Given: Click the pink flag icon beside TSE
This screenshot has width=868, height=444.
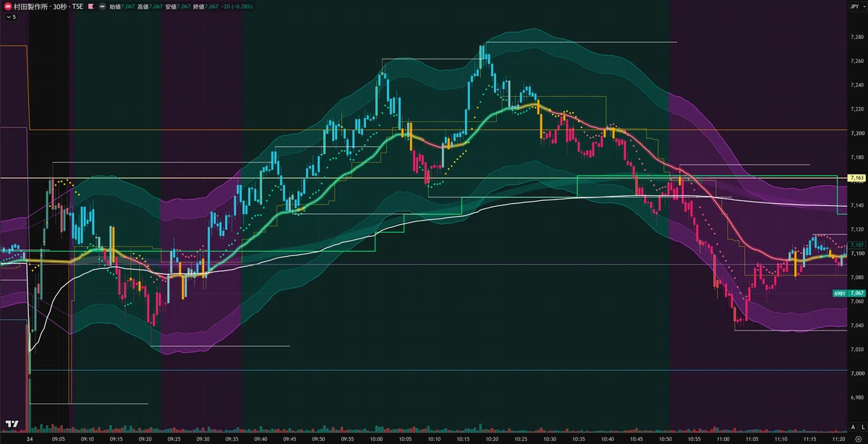Looking at the screenshot, I should pos(89,6).
